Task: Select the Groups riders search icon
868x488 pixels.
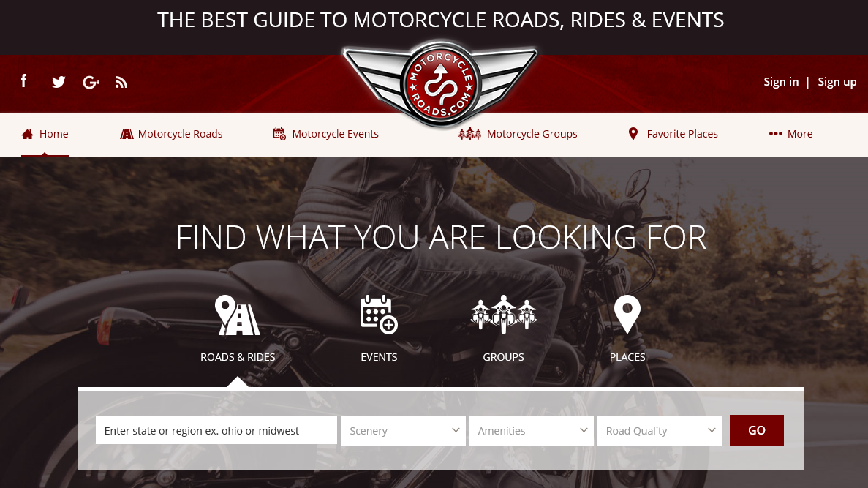Action: [503, 315]
